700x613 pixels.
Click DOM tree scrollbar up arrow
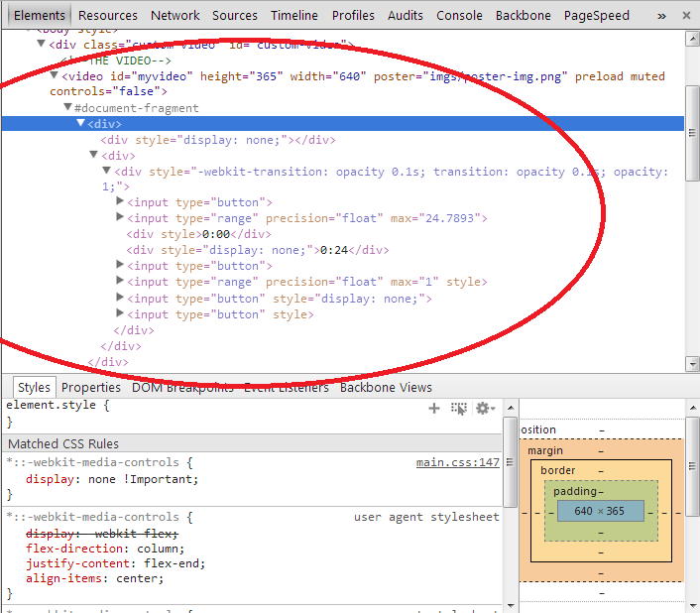[692, 39]
